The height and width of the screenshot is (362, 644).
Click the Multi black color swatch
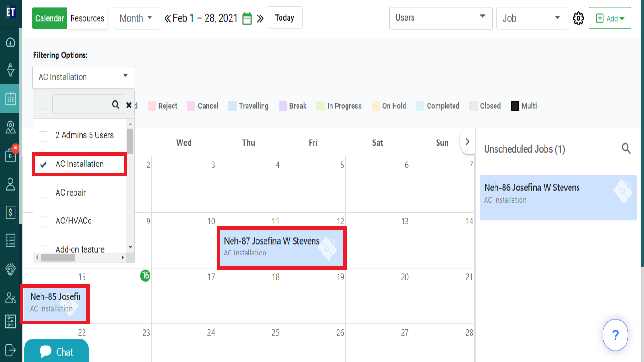(x=515, y=106)
